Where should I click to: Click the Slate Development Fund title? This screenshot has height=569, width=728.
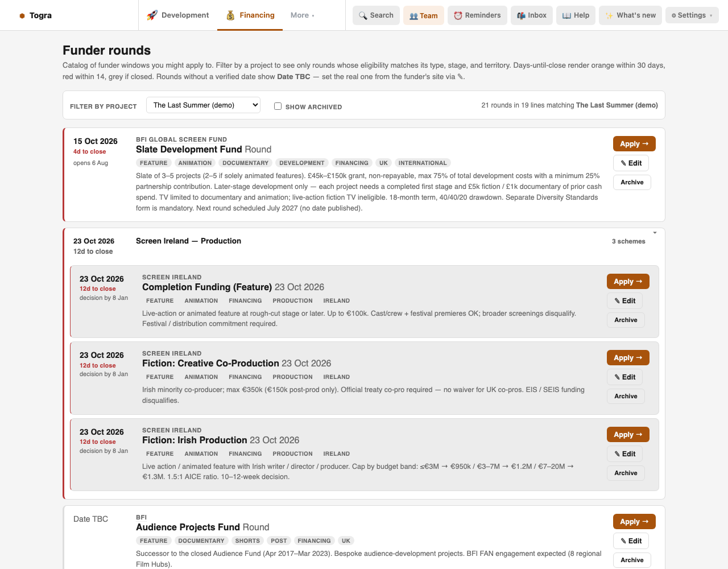coord(189,150)
